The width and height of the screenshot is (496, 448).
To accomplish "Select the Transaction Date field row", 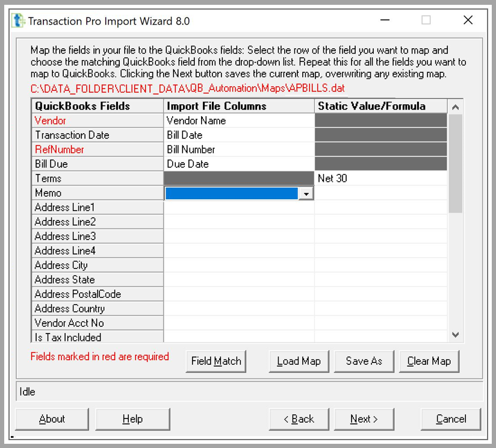I will point(98,135).
